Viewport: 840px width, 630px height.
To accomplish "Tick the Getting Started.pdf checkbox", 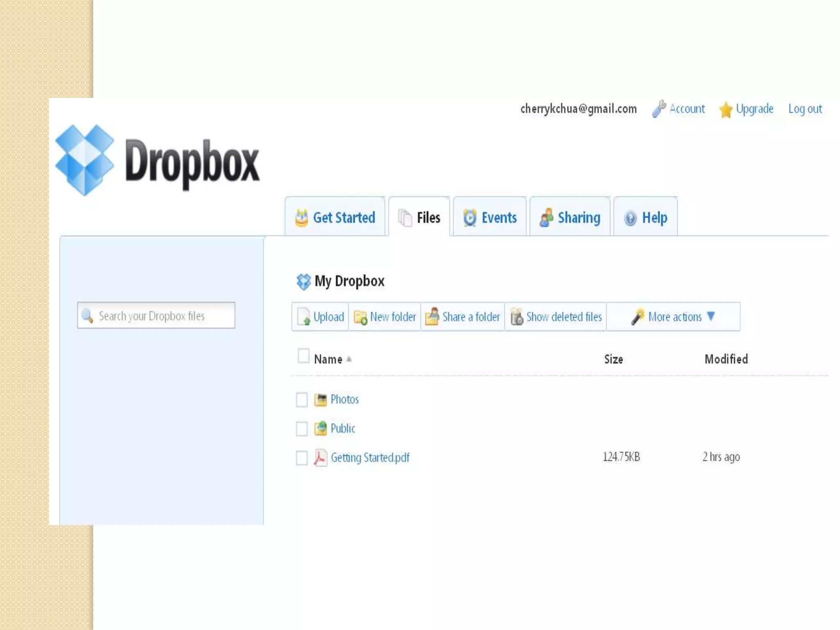I will click(x=301, y=458).
